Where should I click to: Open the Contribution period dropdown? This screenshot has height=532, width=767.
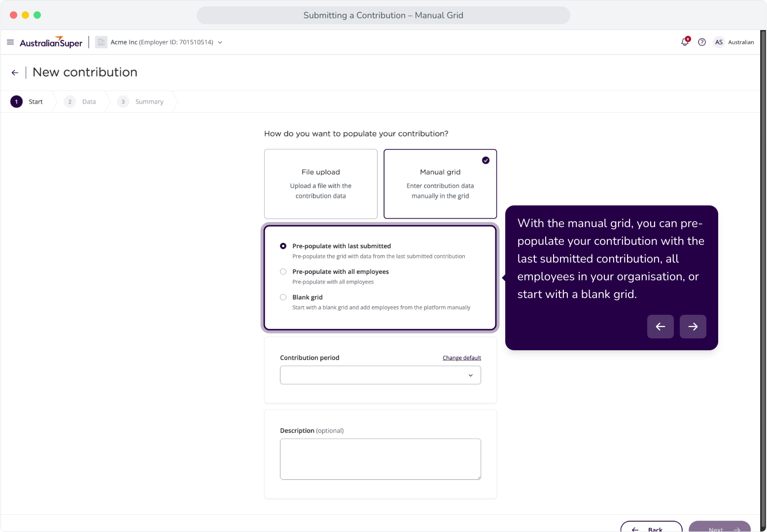(x=381, y=375)
